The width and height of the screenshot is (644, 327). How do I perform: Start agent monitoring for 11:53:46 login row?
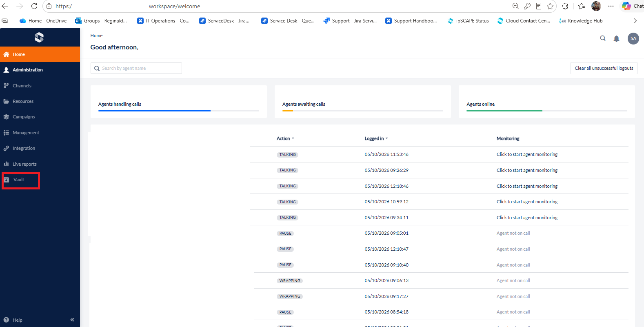click(527, 154)
